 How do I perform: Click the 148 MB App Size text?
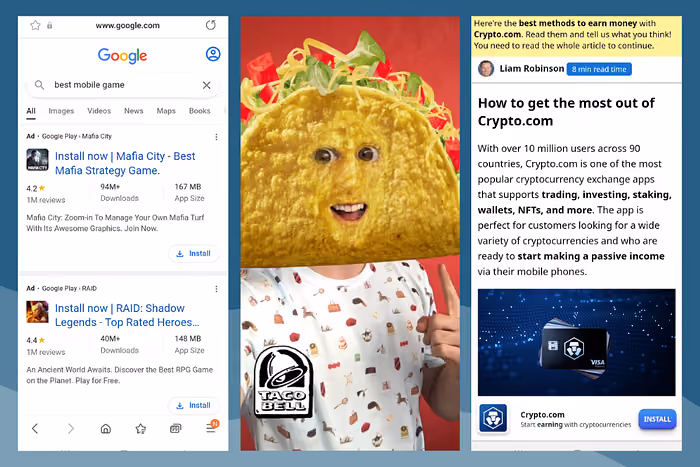click(x=189, y=344)
